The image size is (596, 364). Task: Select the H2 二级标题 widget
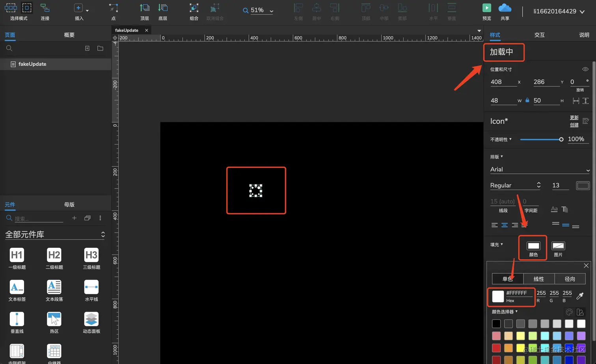54,258
